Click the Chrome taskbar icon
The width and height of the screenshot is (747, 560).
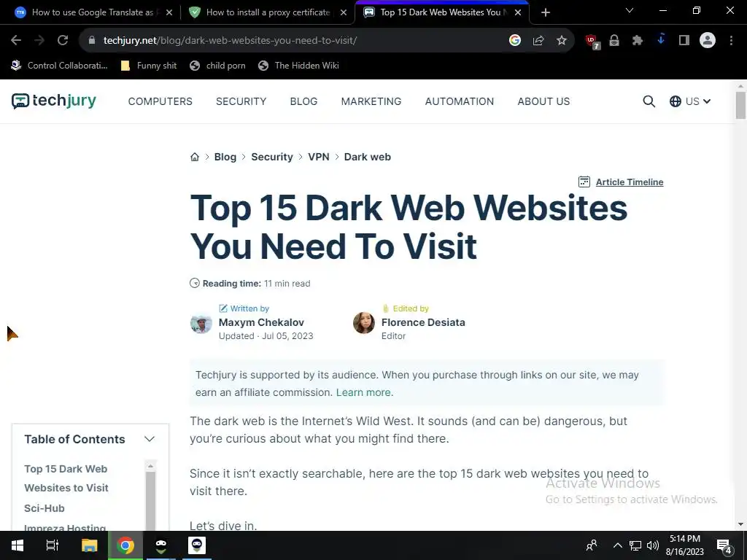[125, 545]
